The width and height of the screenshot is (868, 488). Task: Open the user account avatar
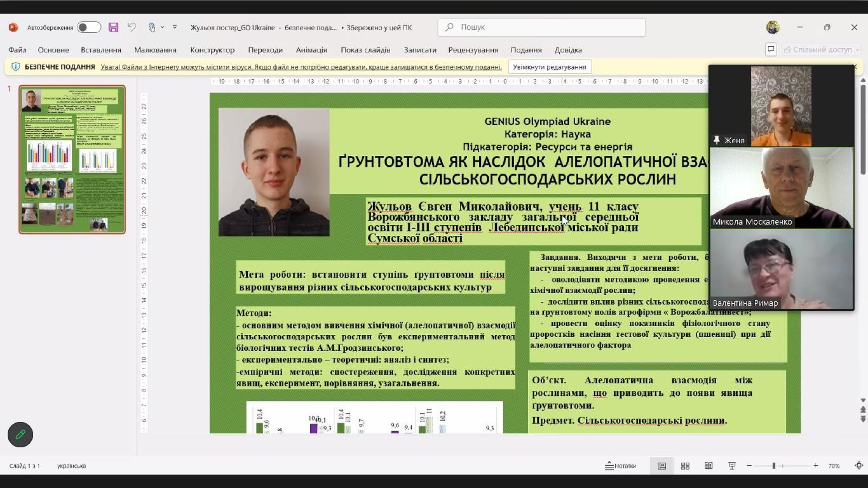(773, 27)
